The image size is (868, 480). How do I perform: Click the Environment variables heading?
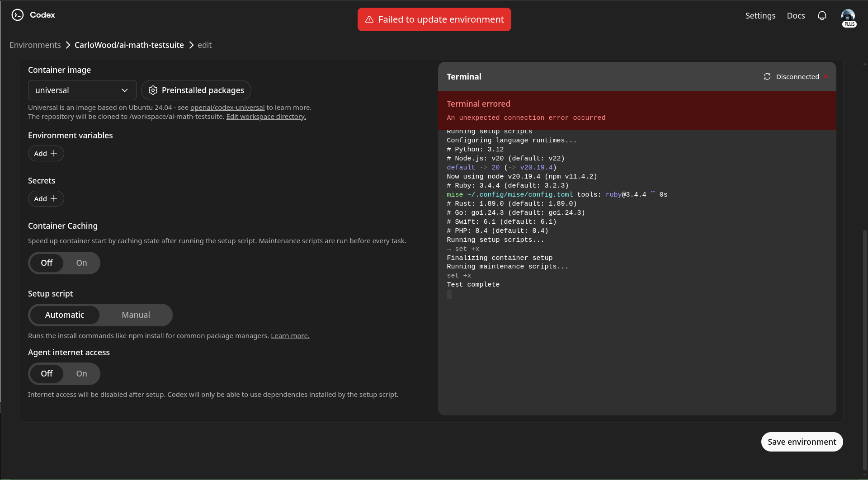point(71,136)
